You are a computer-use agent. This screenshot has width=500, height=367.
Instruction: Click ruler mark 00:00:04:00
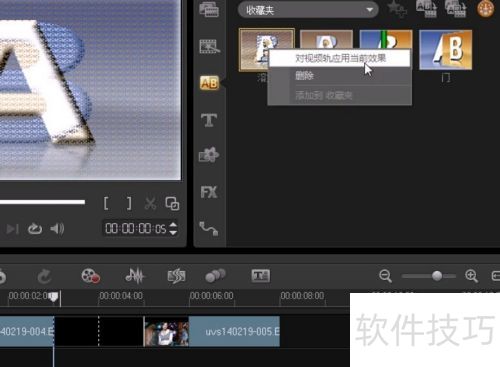coord(121,296)
